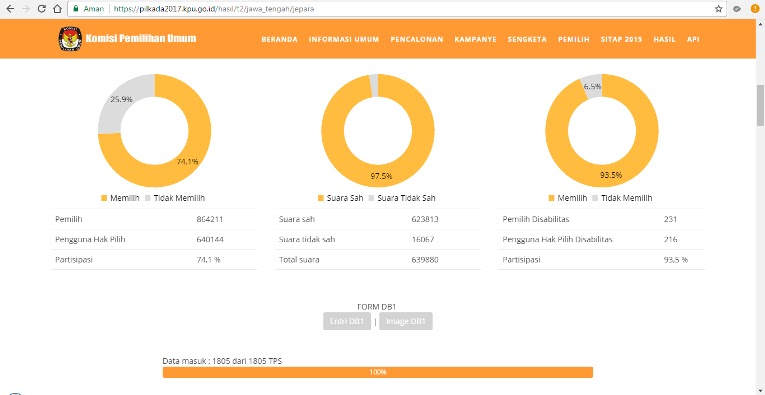Image resolution: width=765 pixels, height=395 pixels.
Task: Open the PENCALONAN menu
Action: coord(417,40)
